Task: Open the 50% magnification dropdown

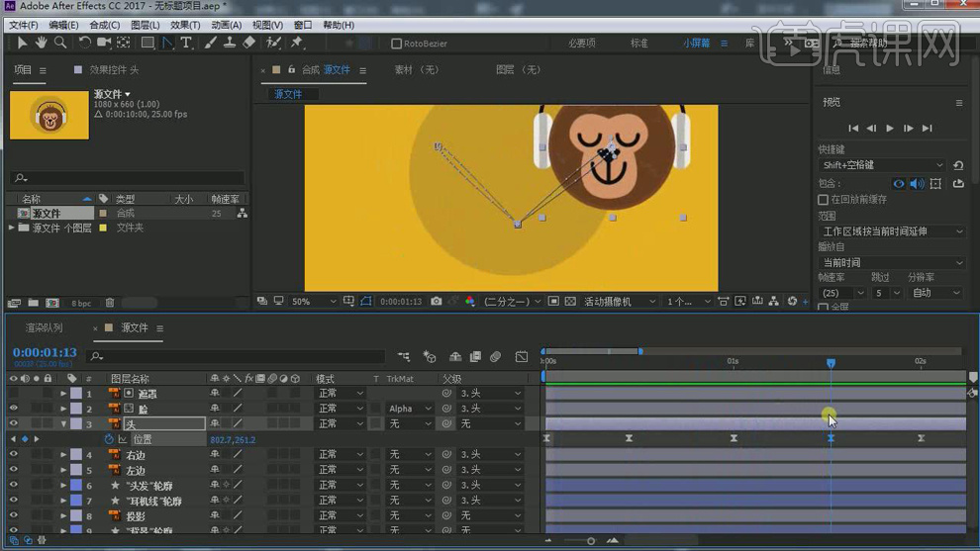Action: click(314, 301)
